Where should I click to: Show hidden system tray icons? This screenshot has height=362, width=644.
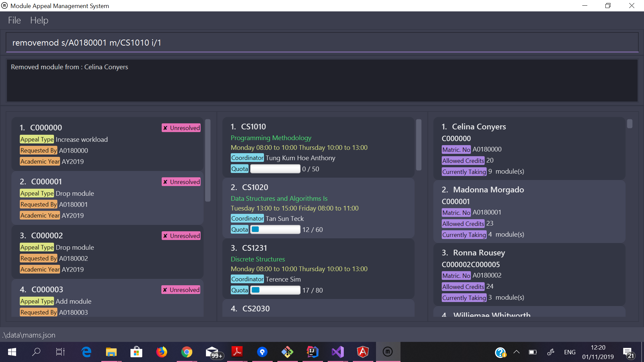pos(517,352)
